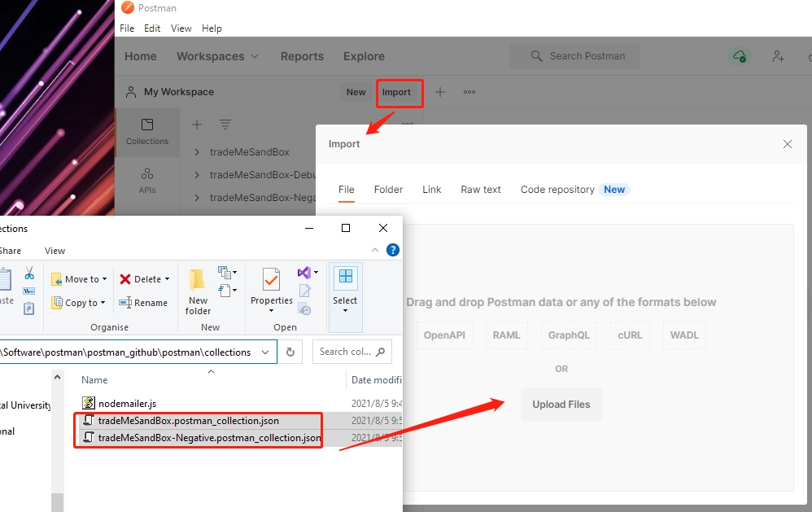Click the Visual Studio open icon in ribbon

pos(304,273)
